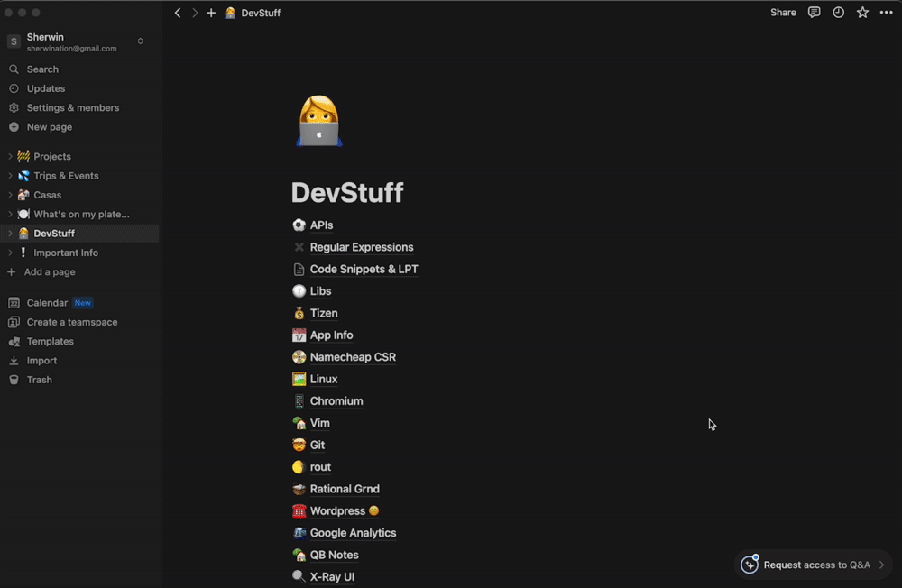This screenshot has height=588, width=902.
Task: Click the Trash bin icon
Action: (14, 380)
